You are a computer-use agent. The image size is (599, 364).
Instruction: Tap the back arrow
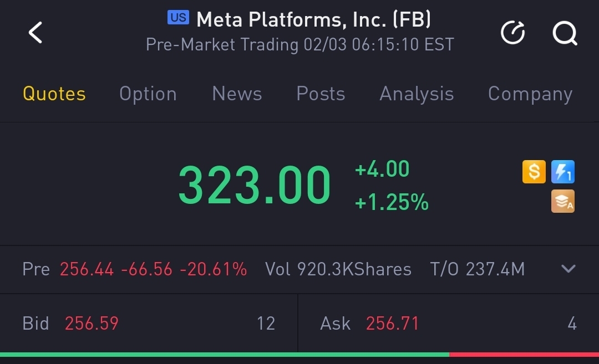tap(35, 33)
